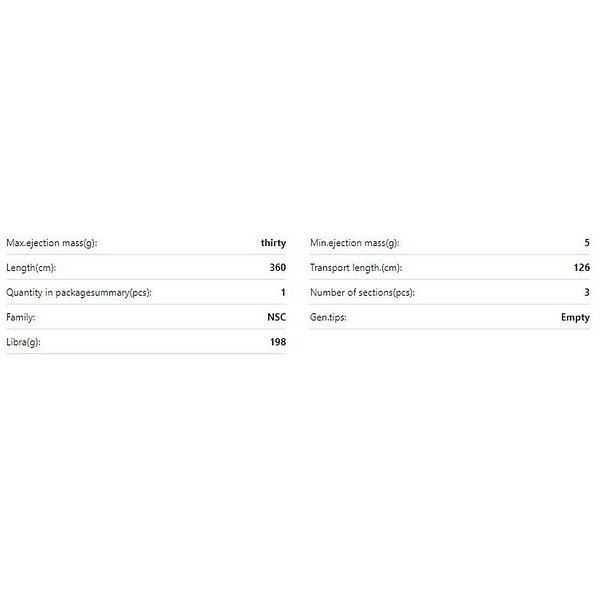Click the 'Min.ejection mass(g):' label

[x=354, y=243]
